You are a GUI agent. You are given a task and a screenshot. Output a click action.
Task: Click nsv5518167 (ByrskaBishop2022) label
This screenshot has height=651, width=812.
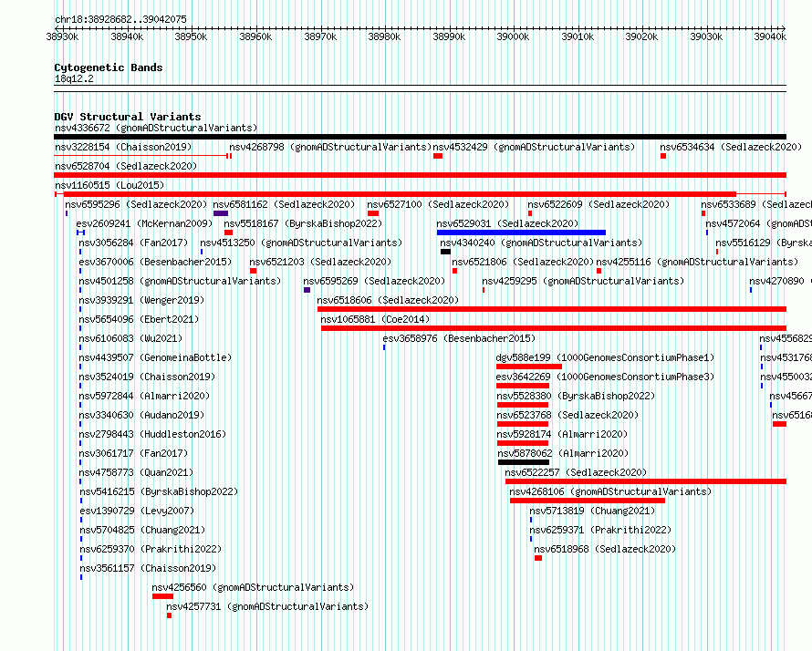tap(303, 223)
